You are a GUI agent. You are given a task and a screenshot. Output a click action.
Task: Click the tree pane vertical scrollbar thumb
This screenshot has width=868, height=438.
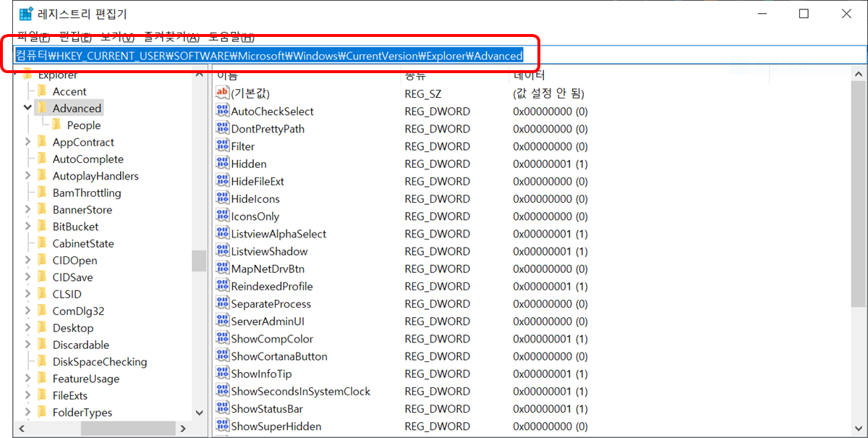[x=199, y=261]
